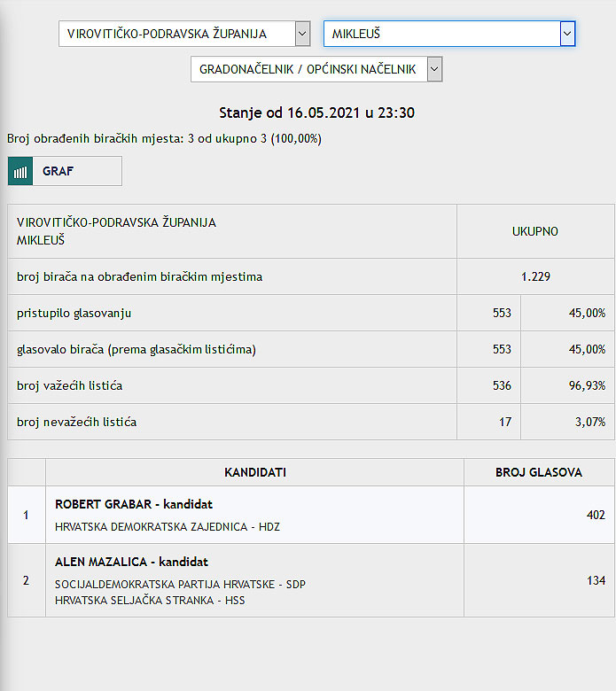The height and width of the screenshot is (691, 616).
Task: Click the 1.229 total voters cell
Action: 535,276
